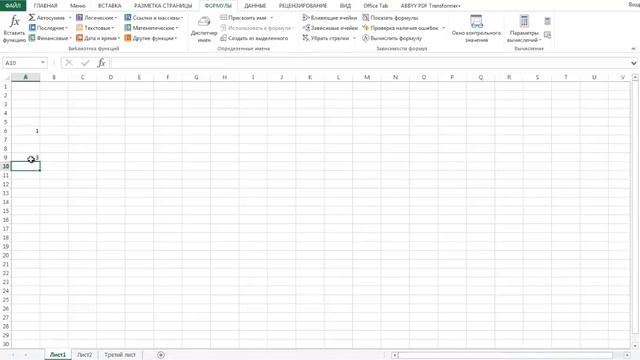The width and height of the screenshot is (640, 360).
Task: Select sheet tab Лист1
Action: (58, 355)
